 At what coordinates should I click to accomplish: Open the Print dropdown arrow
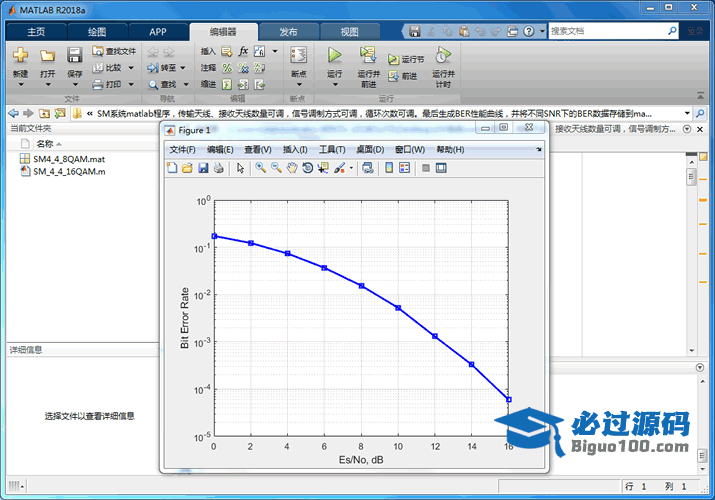131,84
